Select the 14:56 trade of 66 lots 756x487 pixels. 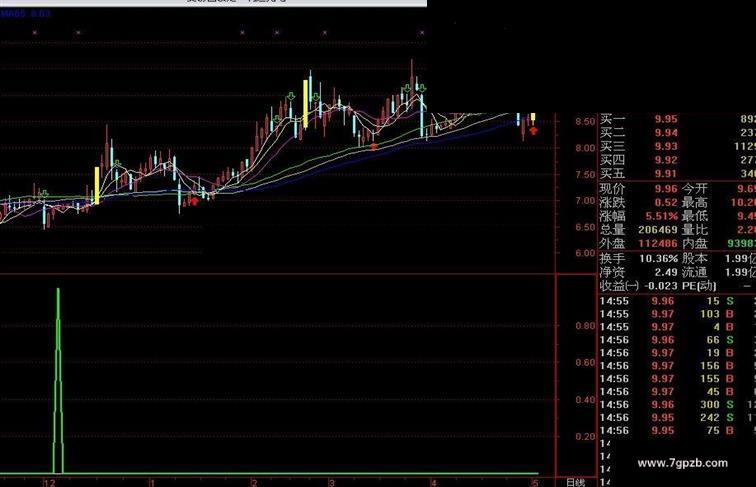pos(677,340)
